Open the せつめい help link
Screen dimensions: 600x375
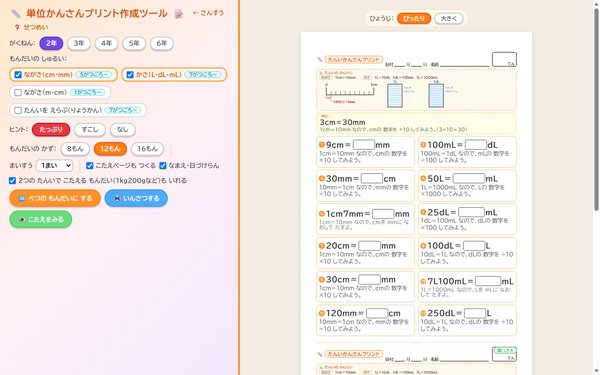pos(31,27)
